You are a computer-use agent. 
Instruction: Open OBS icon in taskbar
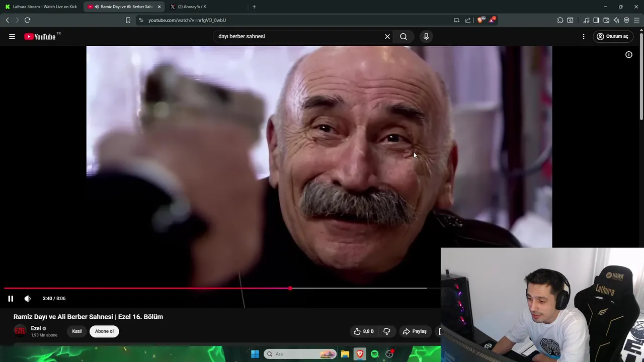[x=389, y=354]
